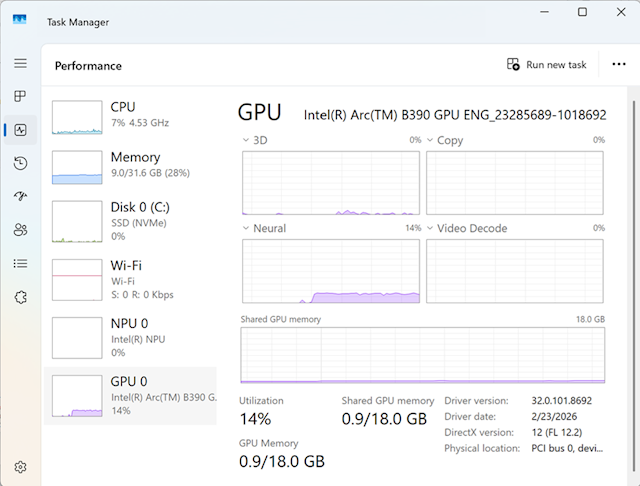Maximize the Task Manager window
640x486 pixels.
tap(582, 12)
